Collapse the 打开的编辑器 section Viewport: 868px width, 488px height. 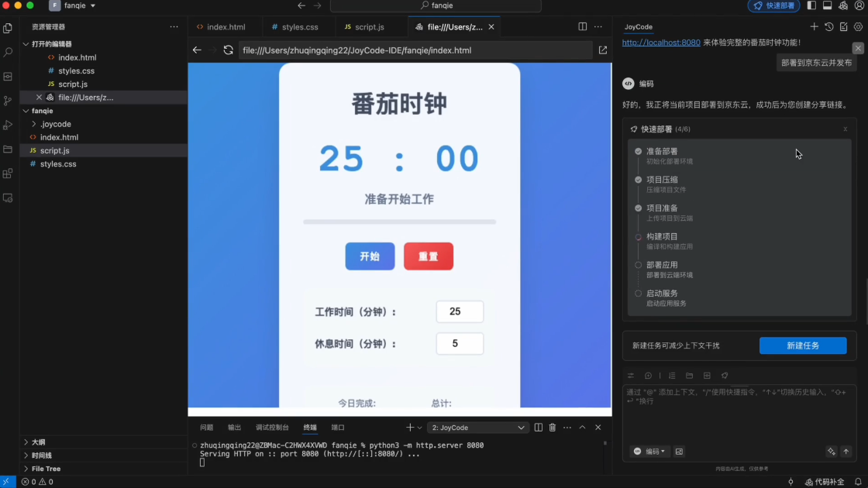coord(26,43)
